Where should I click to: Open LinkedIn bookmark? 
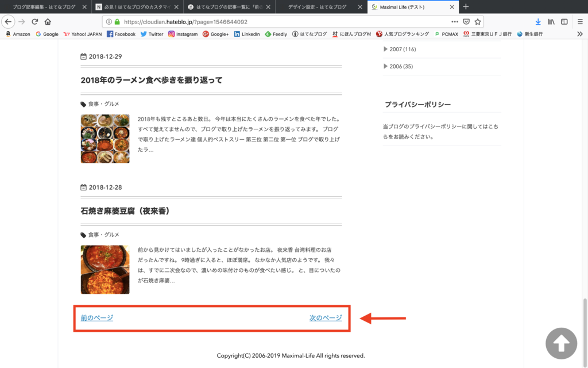(247, 34)
